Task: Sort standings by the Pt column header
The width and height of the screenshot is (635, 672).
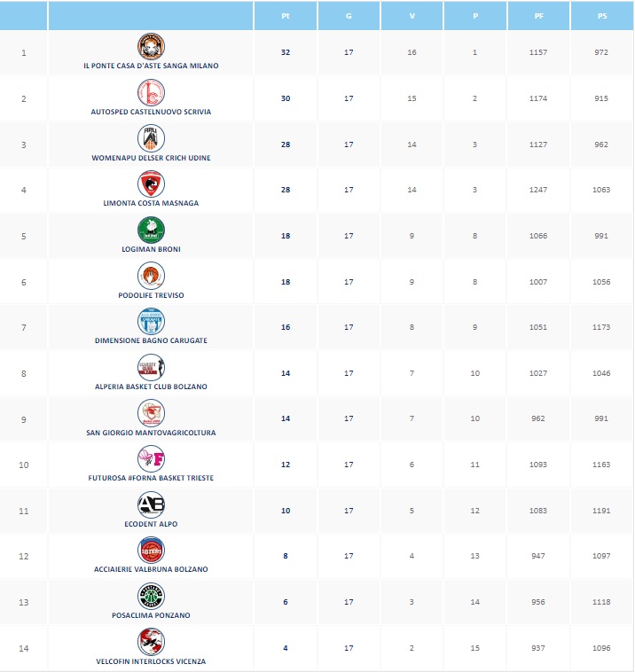Action: [x=286, y=16]
